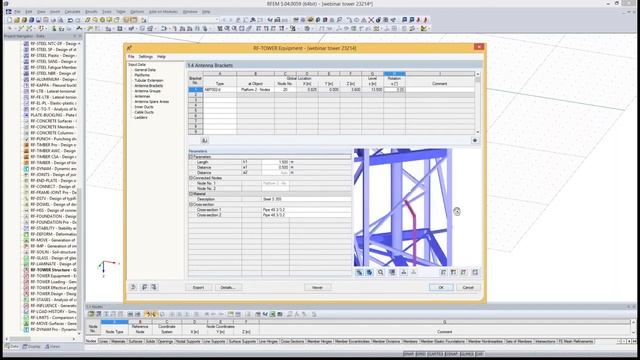
Task: Click the 'Platform 2 - Nodes' cell
Action: click(256, 89)
